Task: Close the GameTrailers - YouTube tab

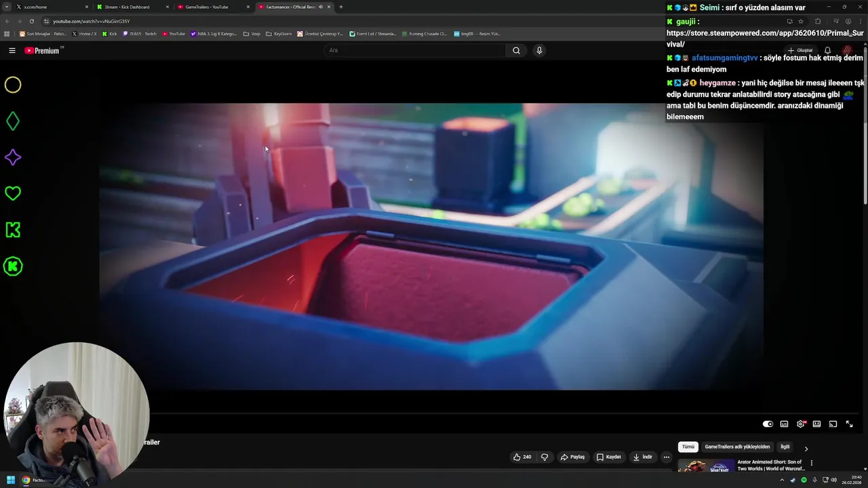Action: coord(248,7)
